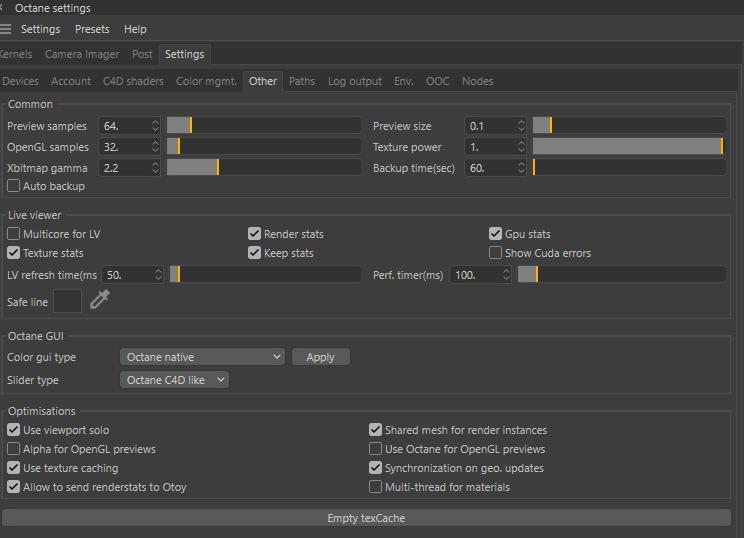Open the Settings menu
Image resolution: width=744 pixels, height=538 pixels.
[x=40, y=29]
